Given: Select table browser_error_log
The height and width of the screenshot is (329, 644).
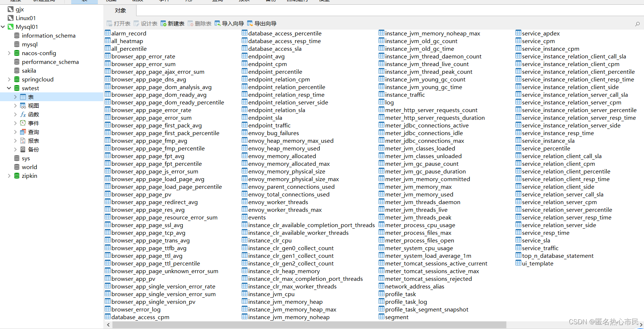Looking at the screenshot, I should (x=136, y=309).
